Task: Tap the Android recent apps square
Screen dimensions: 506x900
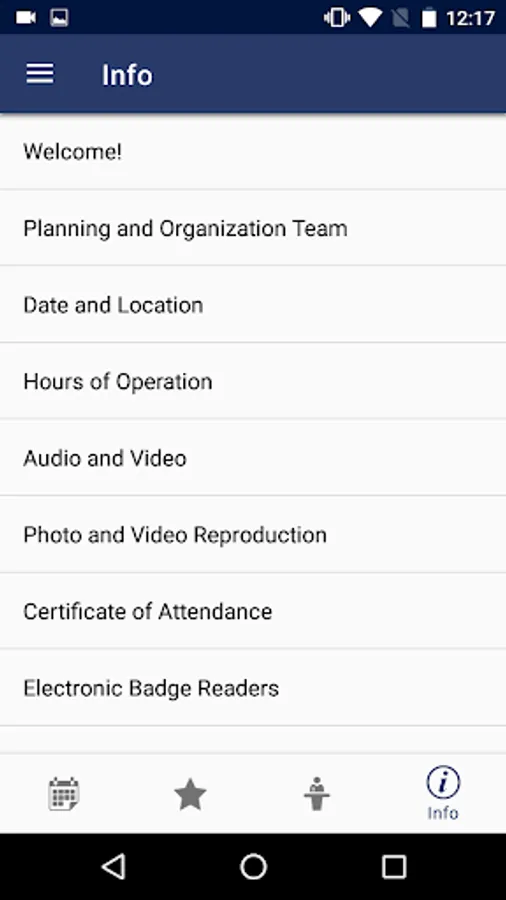Action: click(x=394, y=866)
